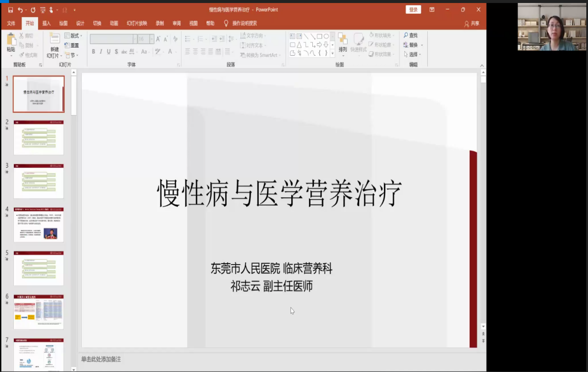Select the oval shape in shapes gallery
The width and height of the screenshot is (588, 372).
coord(326,36)
